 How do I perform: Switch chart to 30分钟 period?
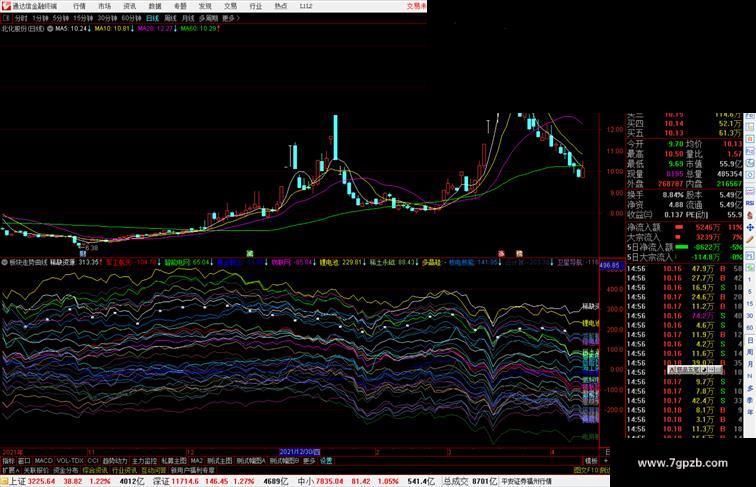(107, 18)
